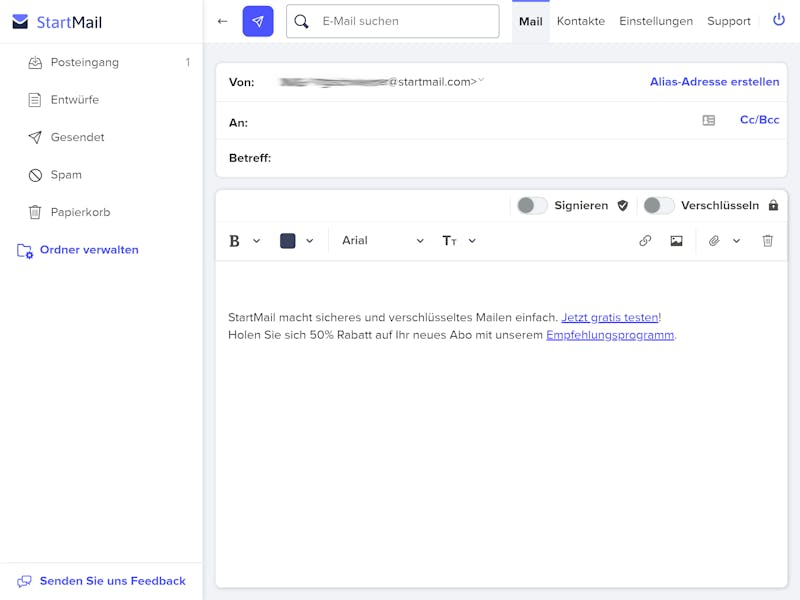Follow the Jetzt gratis testen link
Image resolution: width=800 pixels, height=600 pixels.
tap(610, 317)
